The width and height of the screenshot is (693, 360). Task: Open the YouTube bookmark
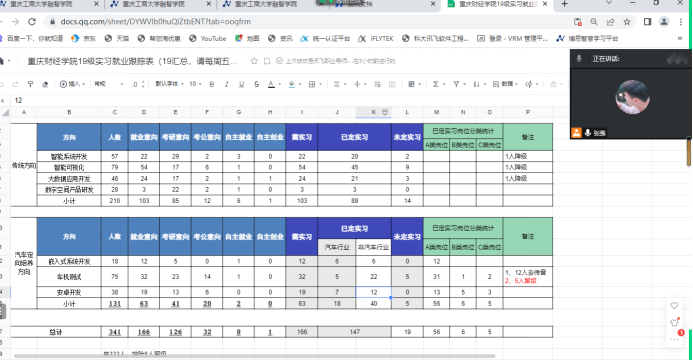tap(208, 38)
